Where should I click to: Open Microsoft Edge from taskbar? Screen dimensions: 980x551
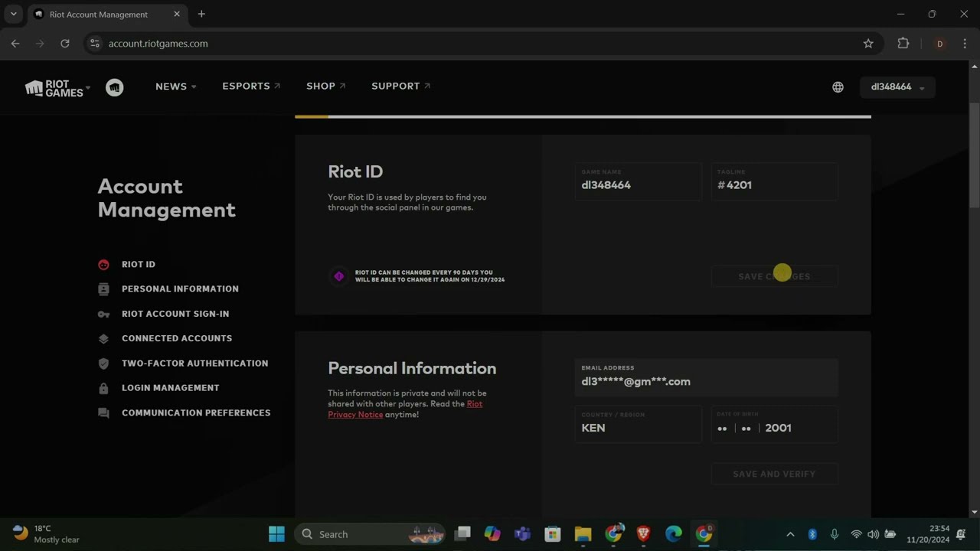674,534
